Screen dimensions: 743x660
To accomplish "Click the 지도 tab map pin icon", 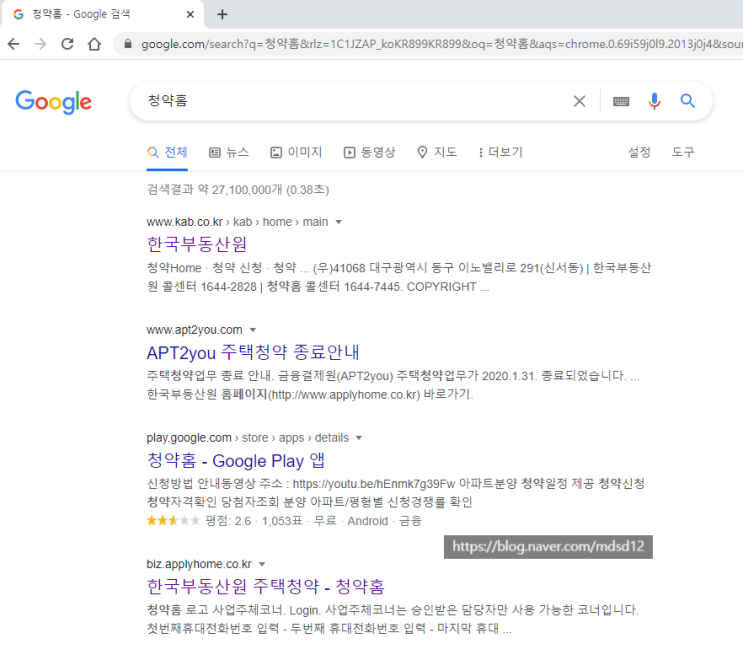I will click(x=422, y=152).
